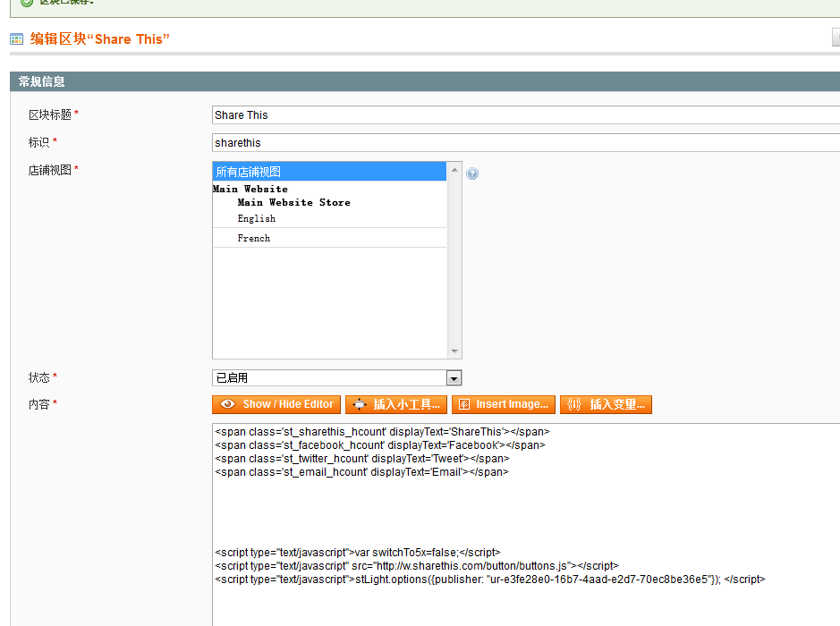This screenshot has height=626, width=840.
Task: Click the green success check icon
Action: [27, 3]
